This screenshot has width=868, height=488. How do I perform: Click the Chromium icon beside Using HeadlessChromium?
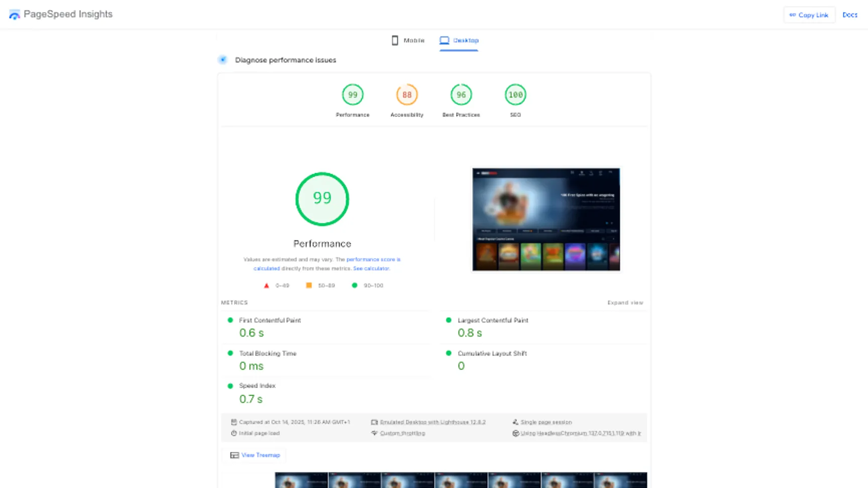(516, 433)
